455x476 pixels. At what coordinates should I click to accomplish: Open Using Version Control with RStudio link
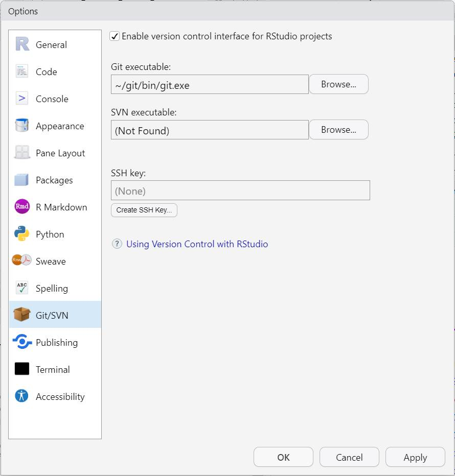tap(197, 244)
